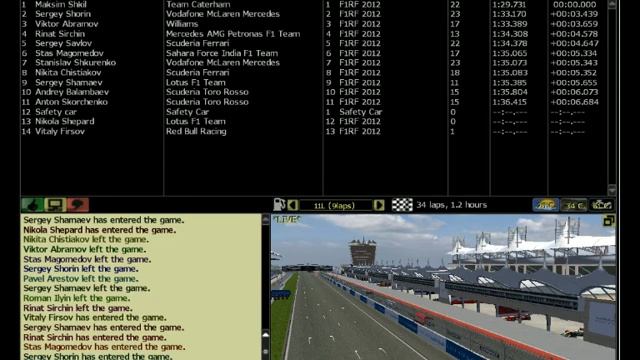Click chat line Nikola Shepard has entered the game
This screenshot has width=640, height=360.
[100, 230]
